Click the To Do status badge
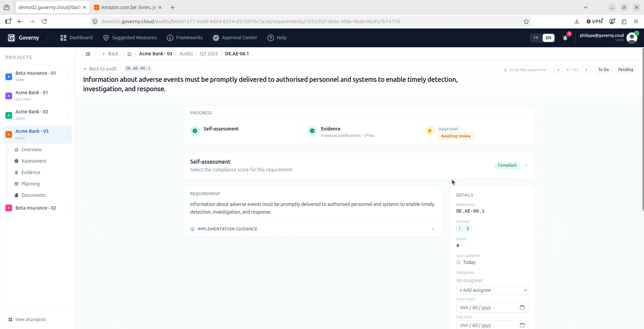 pyautogui.click(x=603, y=70)
